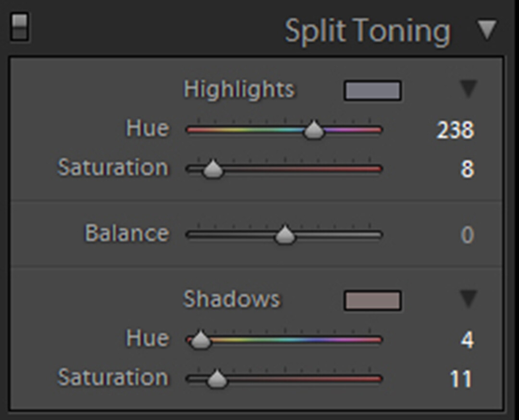The image size is (519, 420).
Task: Toggle the Split Toning panel on/off switch
Action: [20, 27]
